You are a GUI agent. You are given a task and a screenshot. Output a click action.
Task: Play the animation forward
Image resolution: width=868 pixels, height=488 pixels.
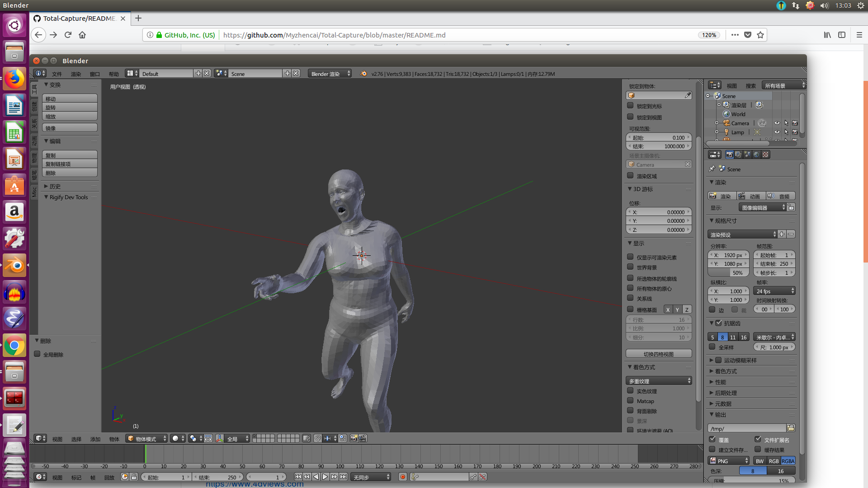(x=325, y=477)
